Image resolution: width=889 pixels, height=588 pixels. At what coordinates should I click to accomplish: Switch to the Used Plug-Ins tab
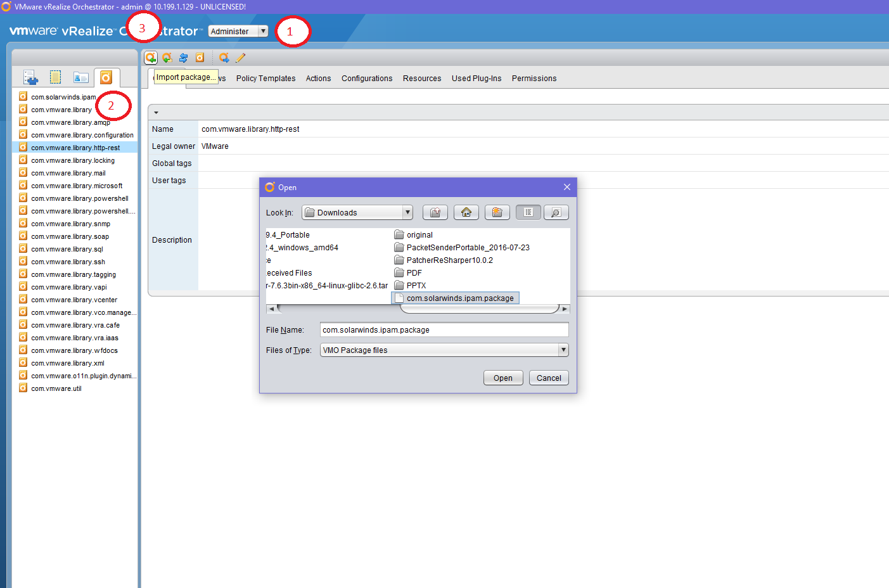(476, 79)
